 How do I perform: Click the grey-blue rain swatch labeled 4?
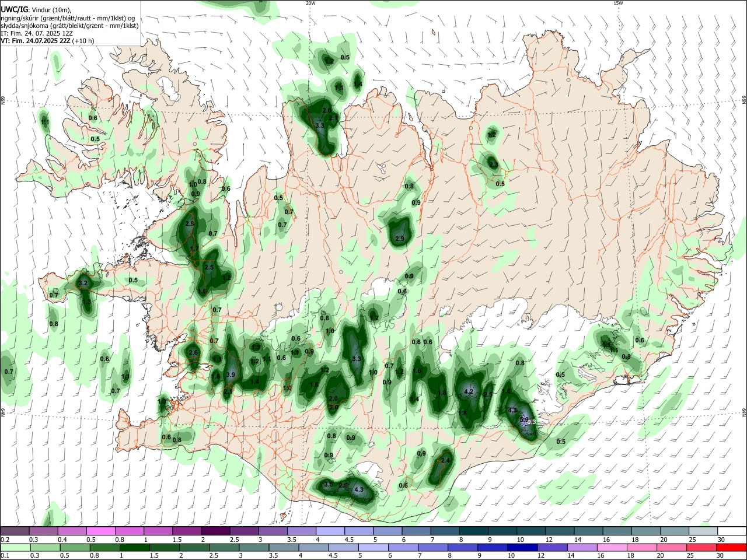pos(313,547)
